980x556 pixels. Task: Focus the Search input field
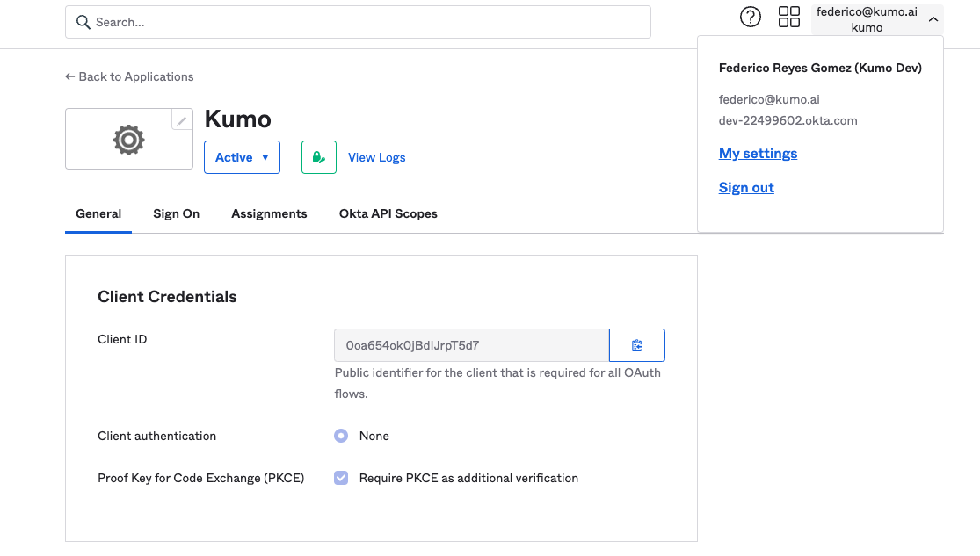[358, 23]
